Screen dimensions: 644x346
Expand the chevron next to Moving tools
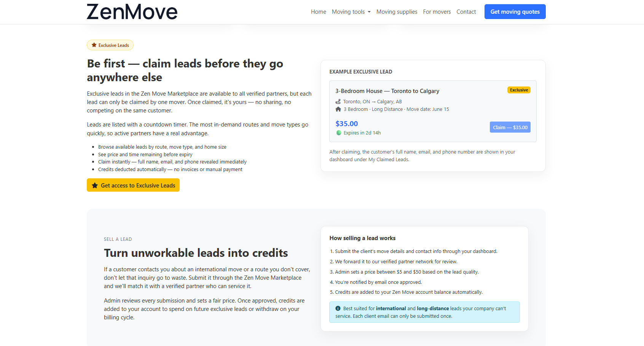[369, 12]
